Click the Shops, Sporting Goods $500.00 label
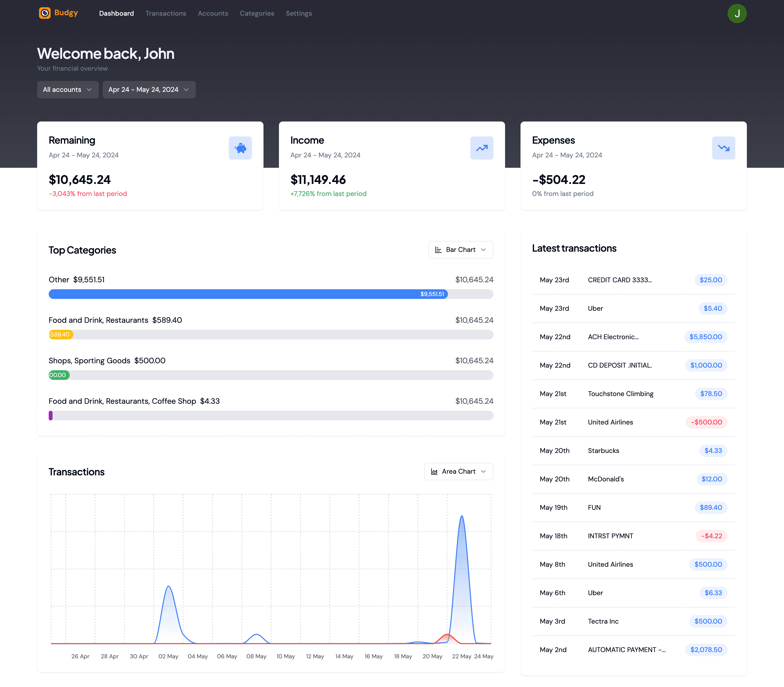This screenshot has height=687, width=784. click(107, 361)
